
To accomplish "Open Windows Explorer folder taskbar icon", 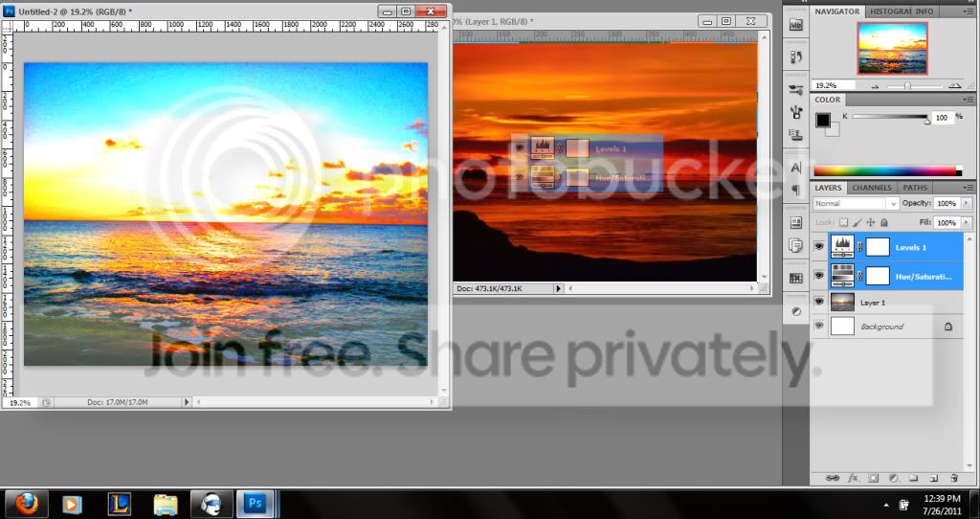I will point(166,504).
